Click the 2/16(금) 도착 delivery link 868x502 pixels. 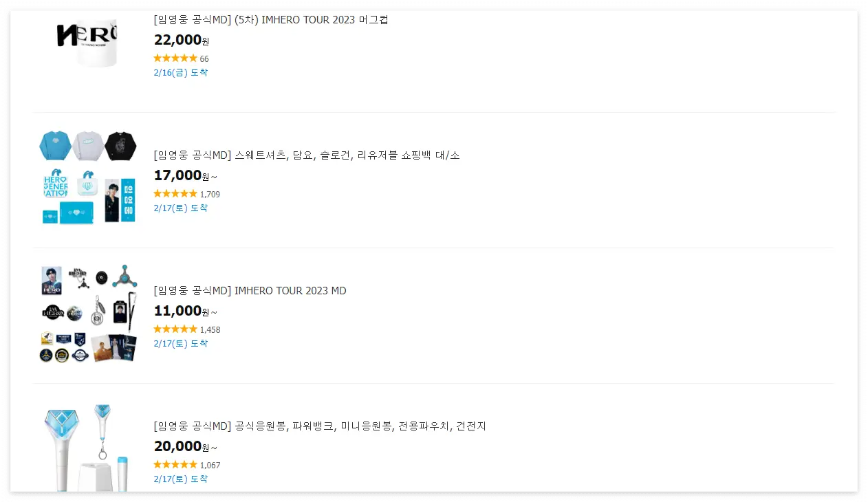click(181, 72)
